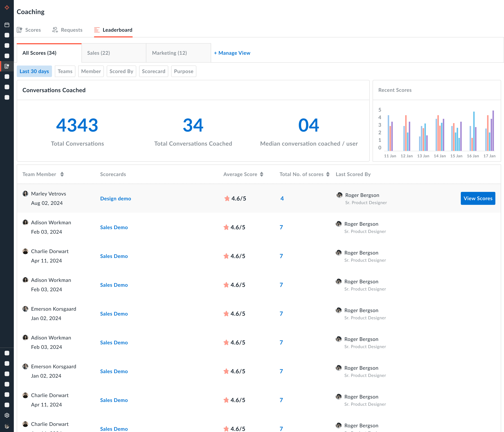
Task: Open the calendar icon in sidebar
Action: coord(7,25)
